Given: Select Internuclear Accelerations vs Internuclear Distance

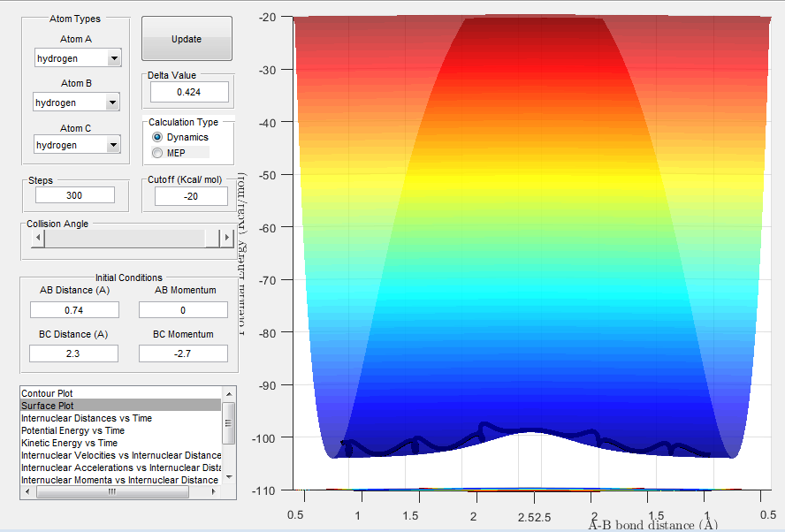Looking at the screenshot, I should pos(121,467).
